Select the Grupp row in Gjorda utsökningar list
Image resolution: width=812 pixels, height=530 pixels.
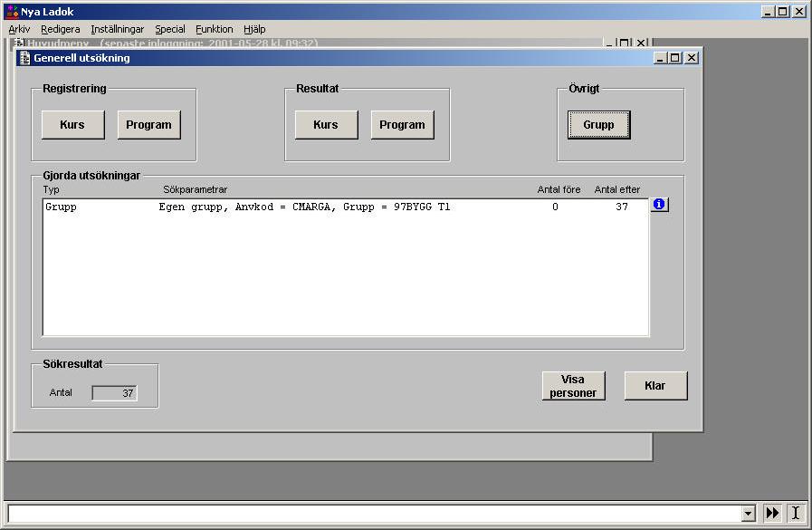point(346,207)
